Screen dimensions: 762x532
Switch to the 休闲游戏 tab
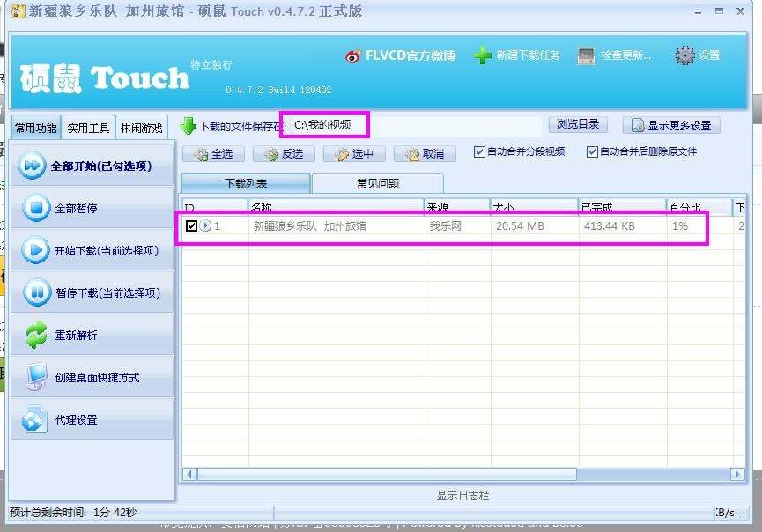(x=142, y=128)
